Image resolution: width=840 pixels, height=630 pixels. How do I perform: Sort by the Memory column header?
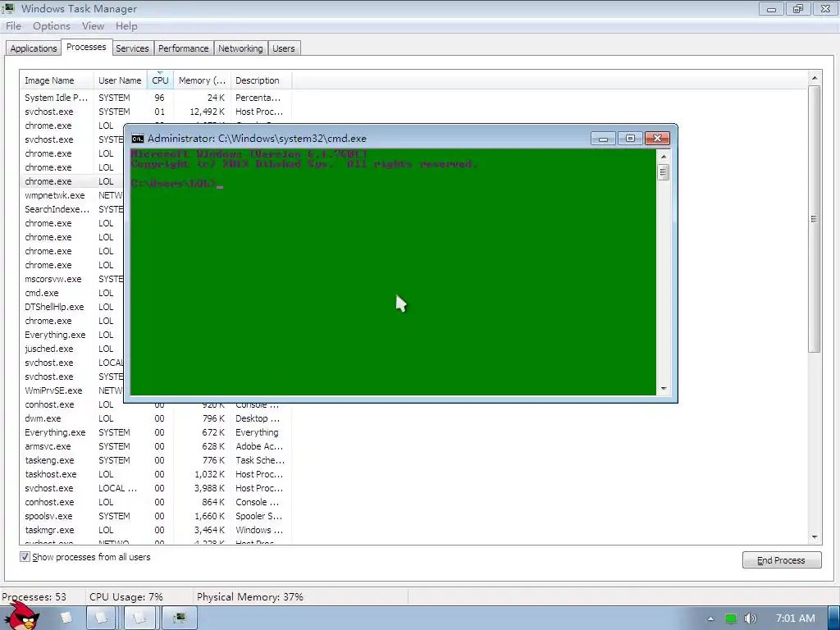point(202,80)
